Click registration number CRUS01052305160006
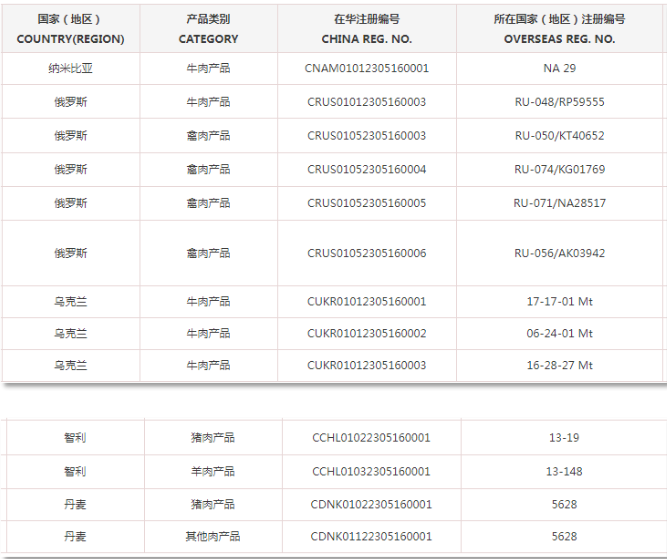The height and width of the screenshot is (559, 667). pyautogui.click(x=366, y=253)
